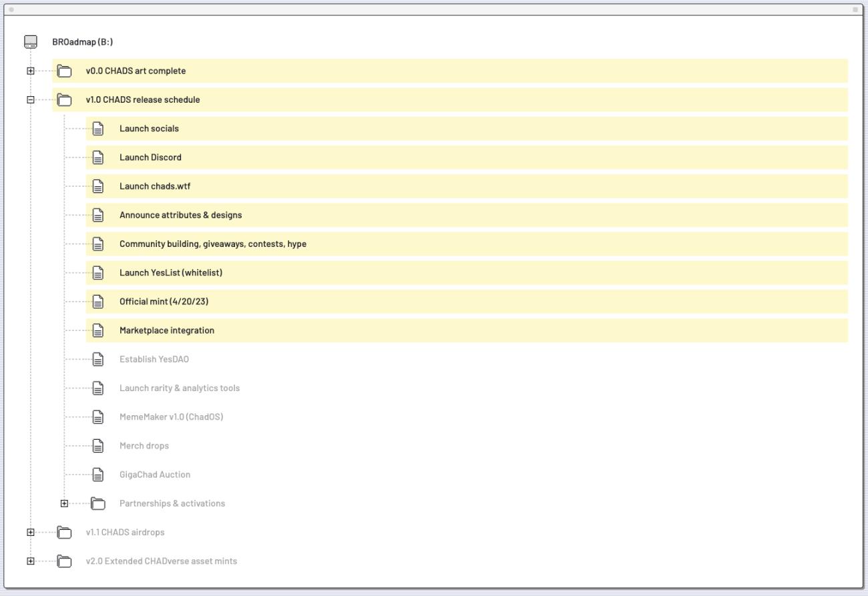The height and width of the screenshot is (596, 868).
Task: Collapse the v1.0 CHADS release schedule folder
Action: 31,99
